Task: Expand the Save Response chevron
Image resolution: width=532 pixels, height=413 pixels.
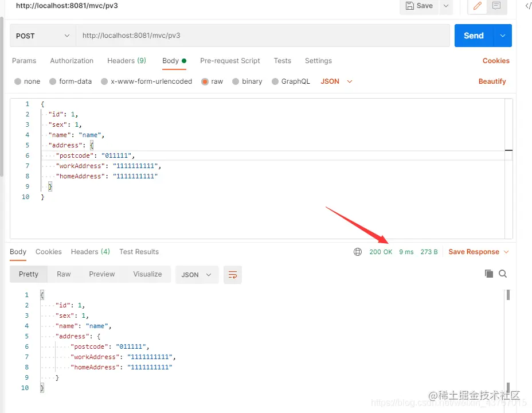Action: pyautogui.click(x=506, y=252)
